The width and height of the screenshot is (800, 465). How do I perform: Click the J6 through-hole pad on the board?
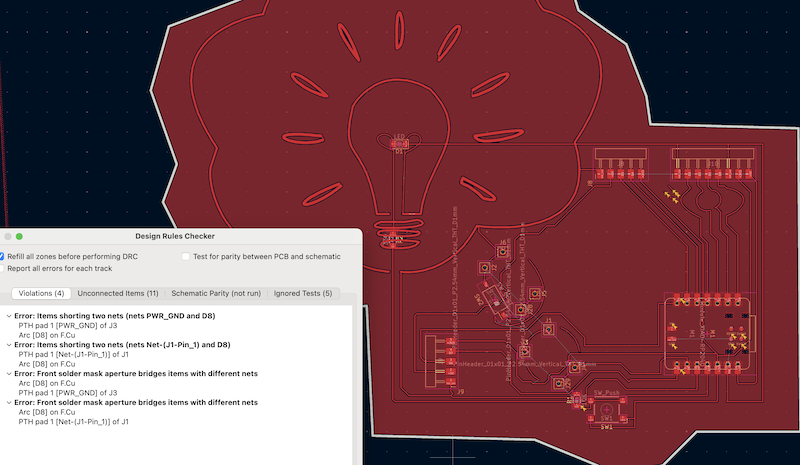pos(503,252)
